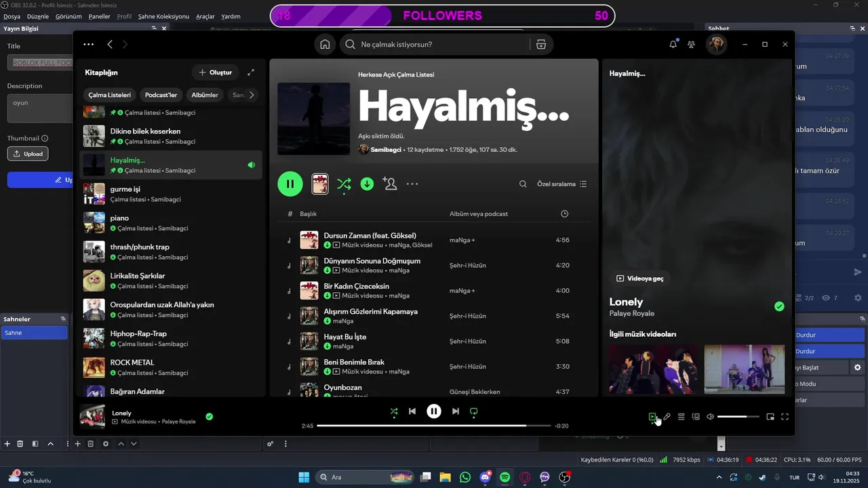Open the lyrics microphone icon
This screenshot has height=488, width=868.
pos(667,417)
